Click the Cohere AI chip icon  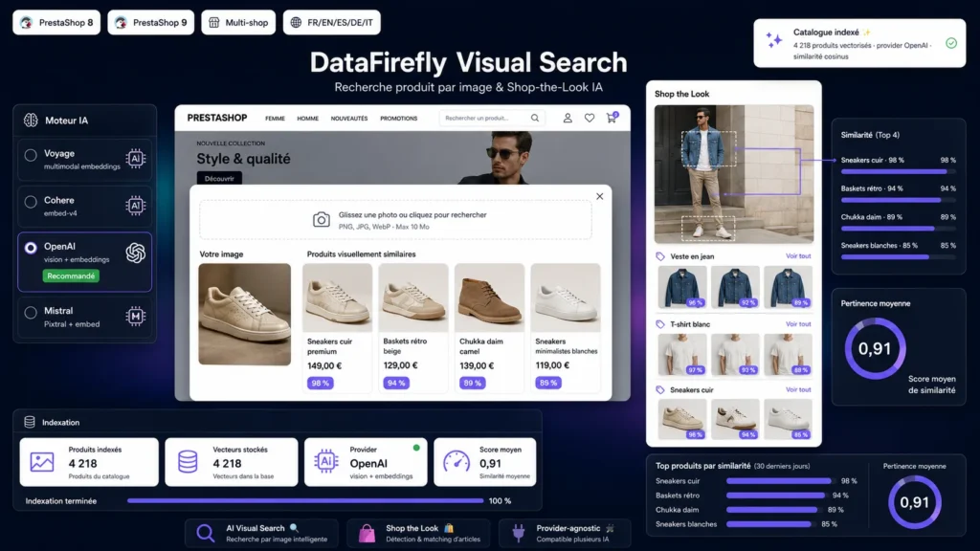[x=135, y=206]
